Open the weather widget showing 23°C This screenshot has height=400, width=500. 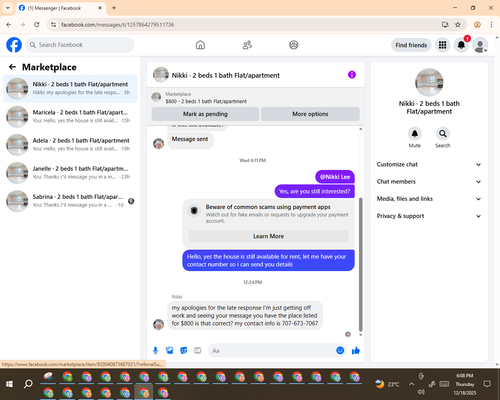[x=387, y=384]
